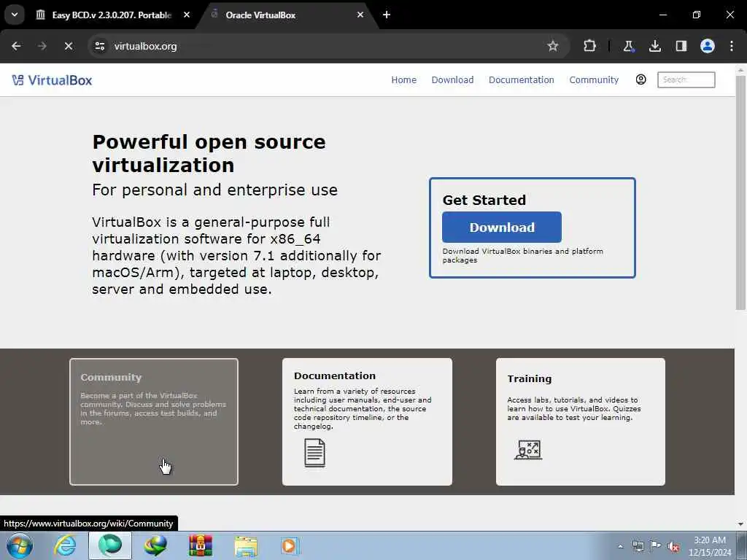Open the clock showing 3:20 AM
This screenshot has width=747, height=560.
tap(709, 546)
